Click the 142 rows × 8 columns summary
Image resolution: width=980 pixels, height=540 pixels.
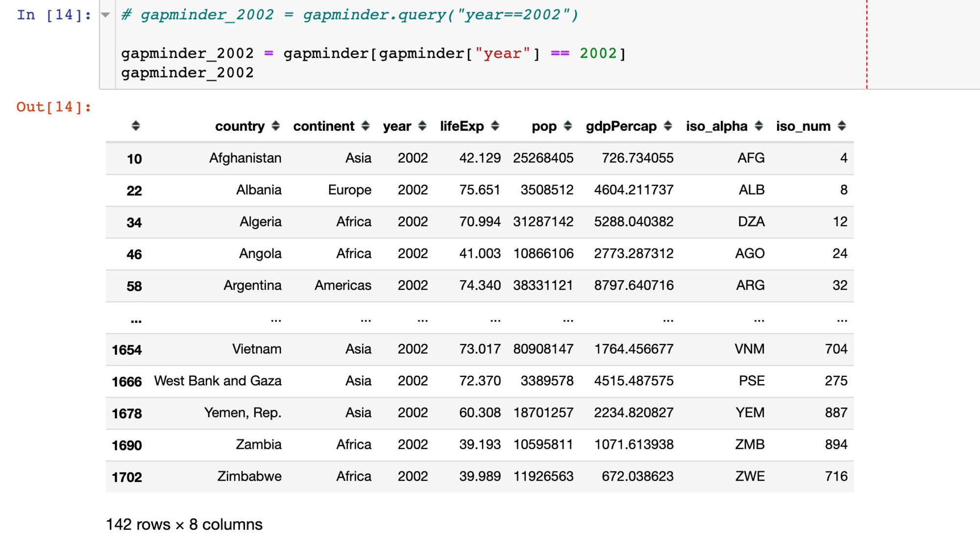point(184,524)
